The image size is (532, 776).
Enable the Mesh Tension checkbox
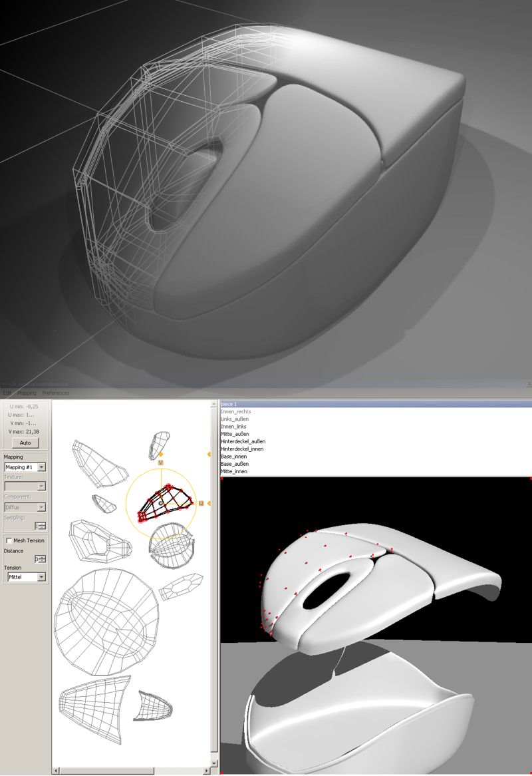(9, 540)
